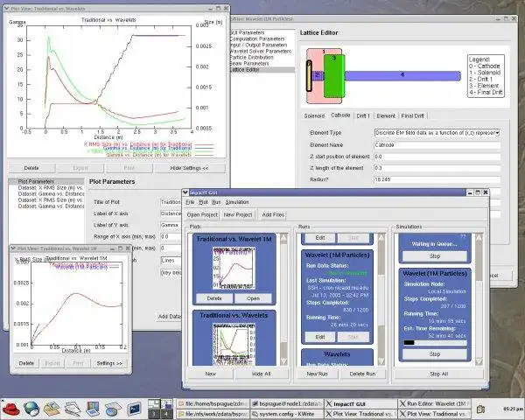Screen dimensions: 525x420
Task: Select Wavelet Solver Parameters in the list
Action: (261, 51)
